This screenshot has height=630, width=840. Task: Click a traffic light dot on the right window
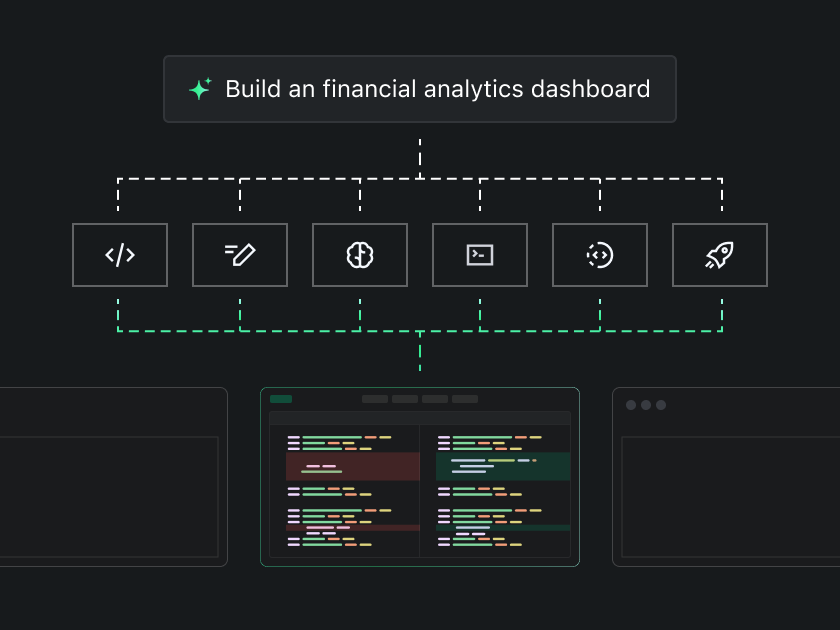[x=633, y=405]
